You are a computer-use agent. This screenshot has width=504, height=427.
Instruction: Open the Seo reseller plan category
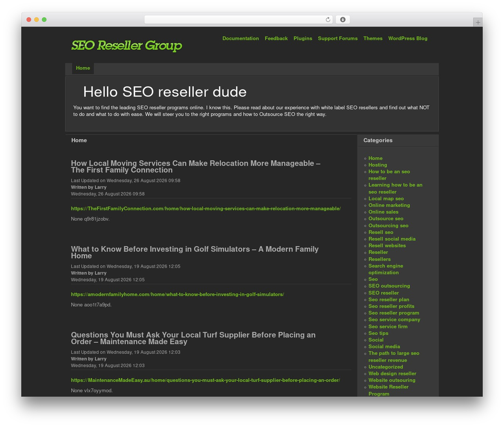(x=389, y=300)
